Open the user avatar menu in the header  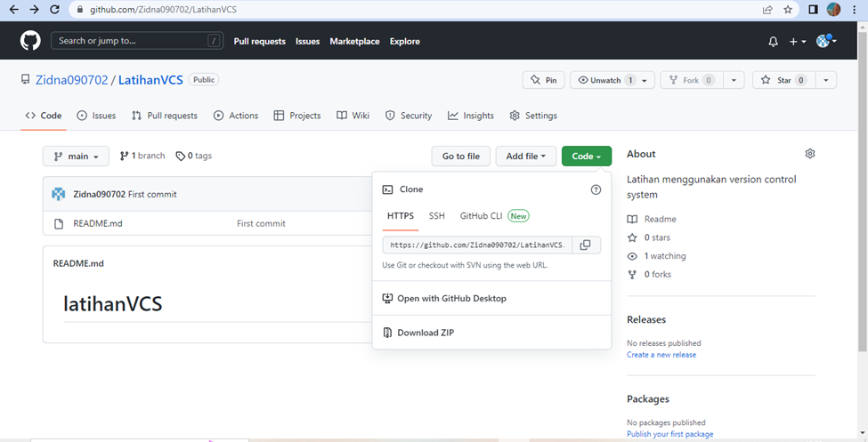coord(826,40)
